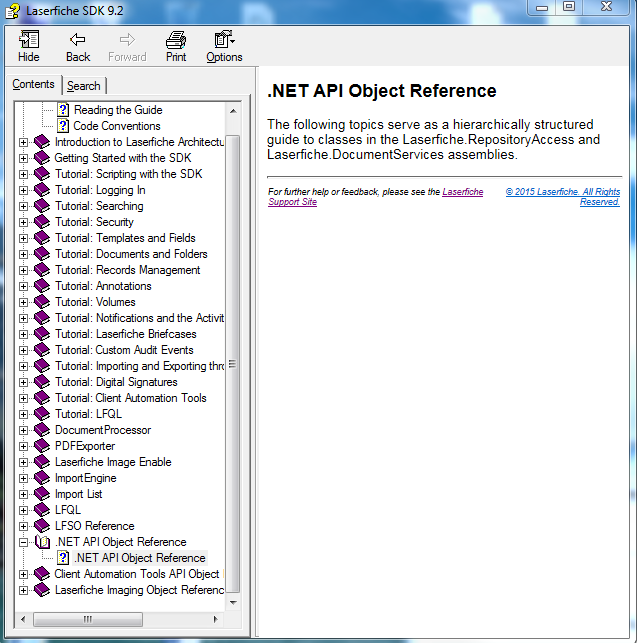The height and width of the screenshot is (643, 637).
Task: Minimize the Laserfiche SDK 9.2 window
Action: click(541, 7)
